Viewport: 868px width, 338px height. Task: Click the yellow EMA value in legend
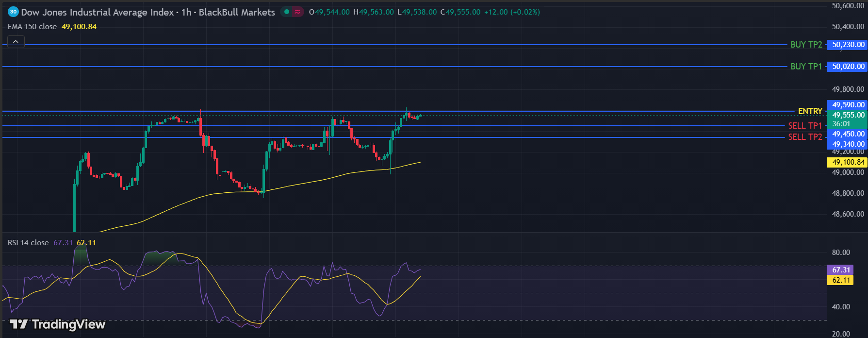point(79,27)
